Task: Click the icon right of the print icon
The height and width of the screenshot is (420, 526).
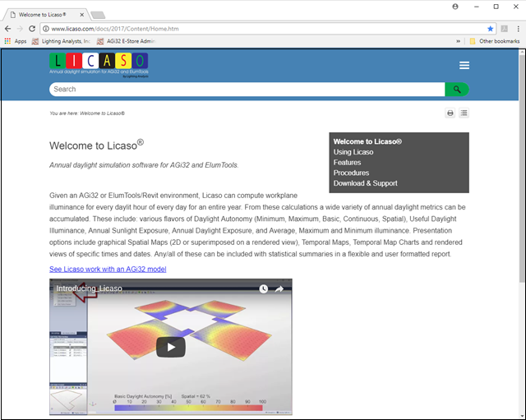Action: (x=464, y=113)
